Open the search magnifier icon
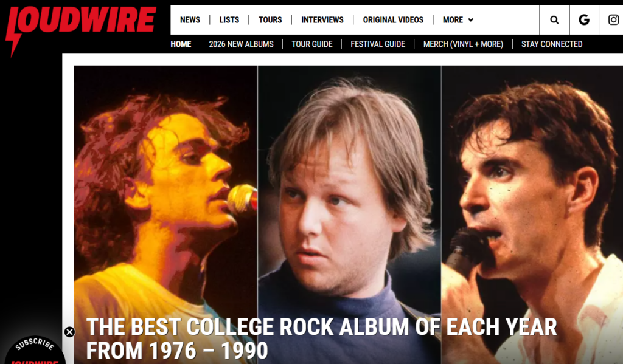The width and height of the screenshot is (623, 364). point(554,20)
